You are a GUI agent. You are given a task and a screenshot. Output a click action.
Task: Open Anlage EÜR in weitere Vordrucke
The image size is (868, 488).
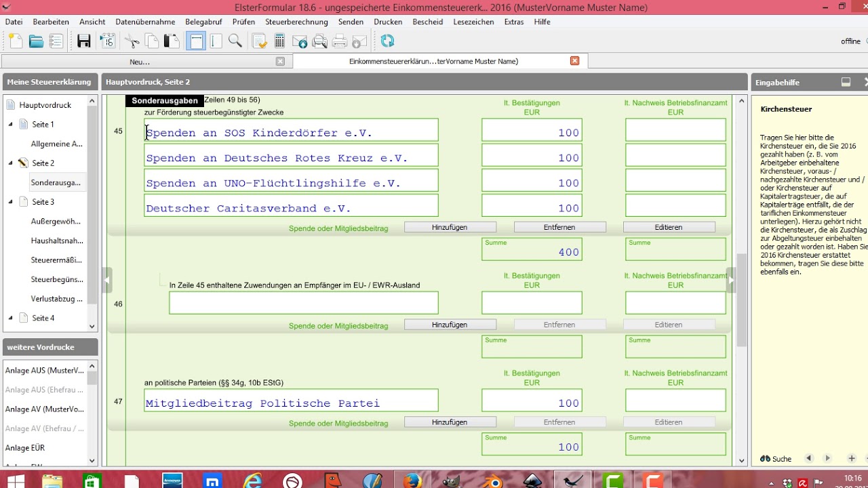[25, 448]
